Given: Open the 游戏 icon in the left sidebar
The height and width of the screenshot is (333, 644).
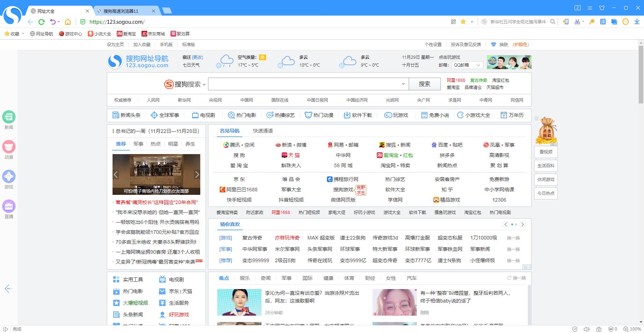Looking at the screenshot, I should click(x=9, y=177).
